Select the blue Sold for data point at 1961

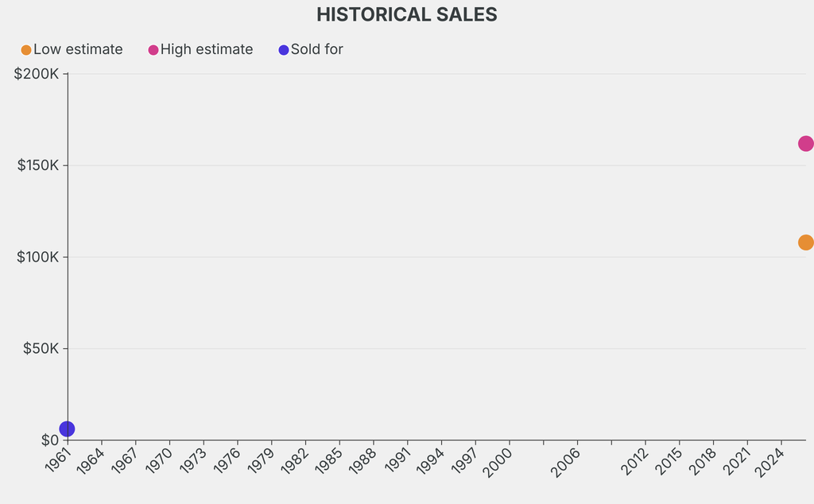click(x=68, y=429)
